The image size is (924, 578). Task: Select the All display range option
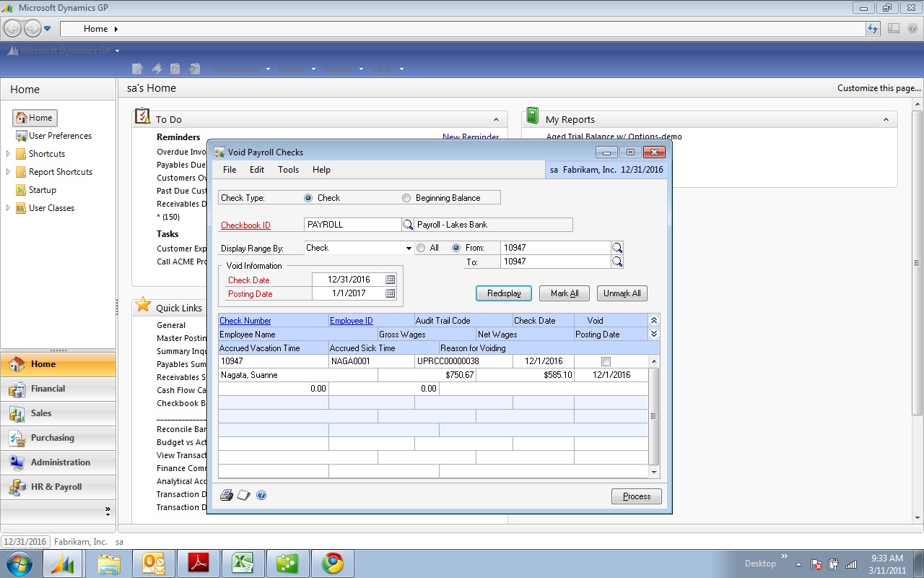[419, 246]
